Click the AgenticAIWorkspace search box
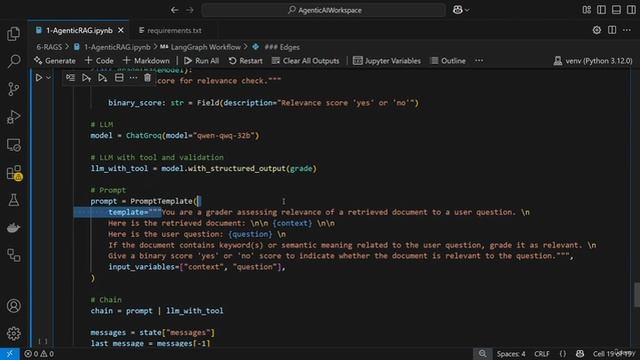 (324, 10)
